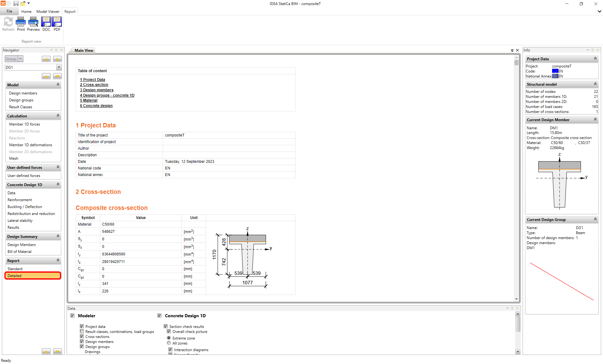Open the DG1 dropdown in Navigator
Image resolution: width=603 pixels, height=364 pixels.
pos(59,67)
